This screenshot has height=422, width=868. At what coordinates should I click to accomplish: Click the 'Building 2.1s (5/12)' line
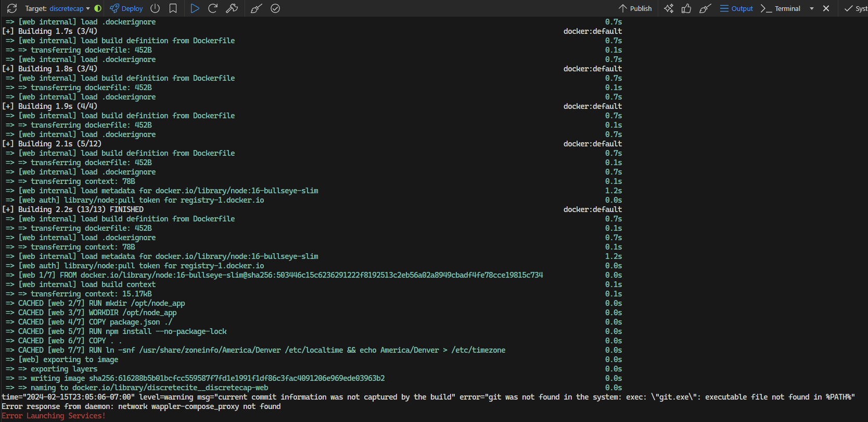[52, 144]
